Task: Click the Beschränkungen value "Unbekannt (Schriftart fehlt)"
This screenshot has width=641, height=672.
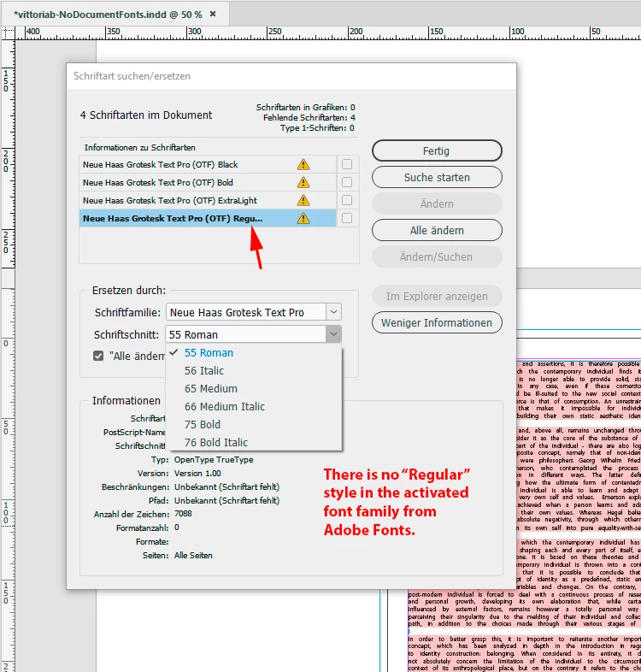Action: 226,487
